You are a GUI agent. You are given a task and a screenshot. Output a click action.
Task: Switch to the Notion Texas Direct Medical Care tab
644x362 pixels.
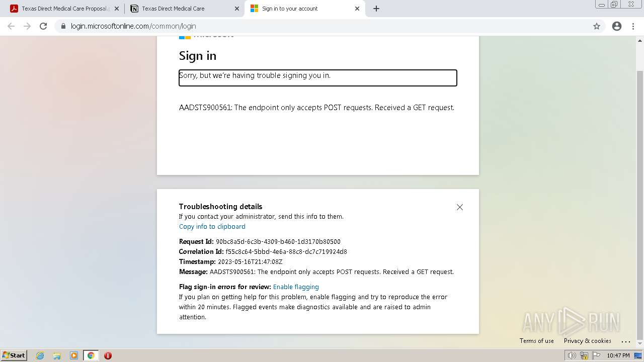(184, 9)
